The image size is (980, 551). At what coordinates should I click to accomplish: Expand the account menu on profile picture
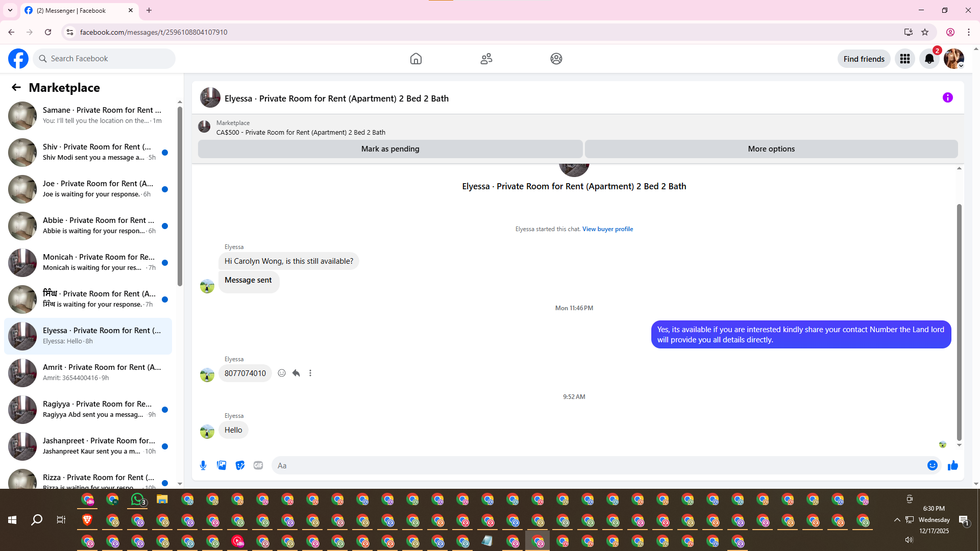[x=953, y=59]
